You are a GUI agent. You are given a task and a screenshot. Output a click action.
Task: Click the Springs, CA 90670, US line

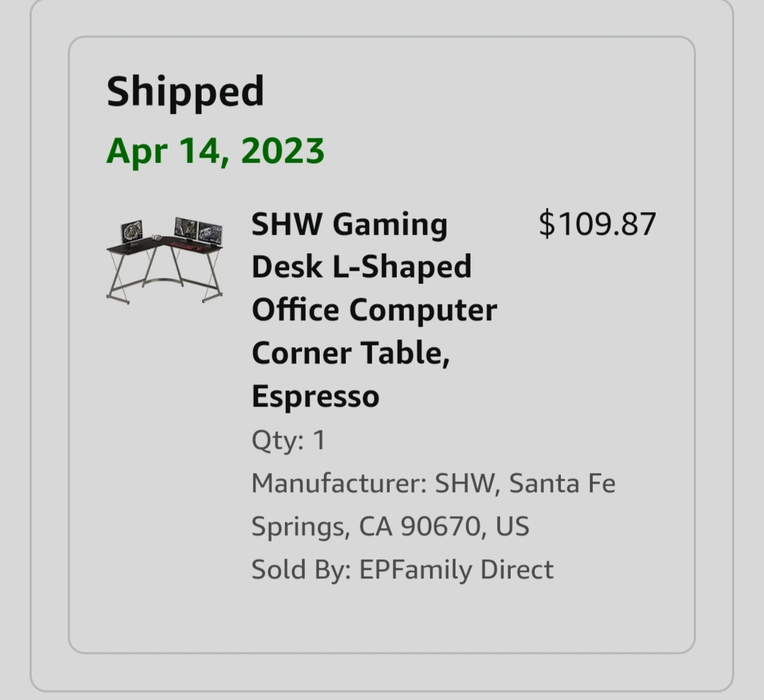pos(390,527)
